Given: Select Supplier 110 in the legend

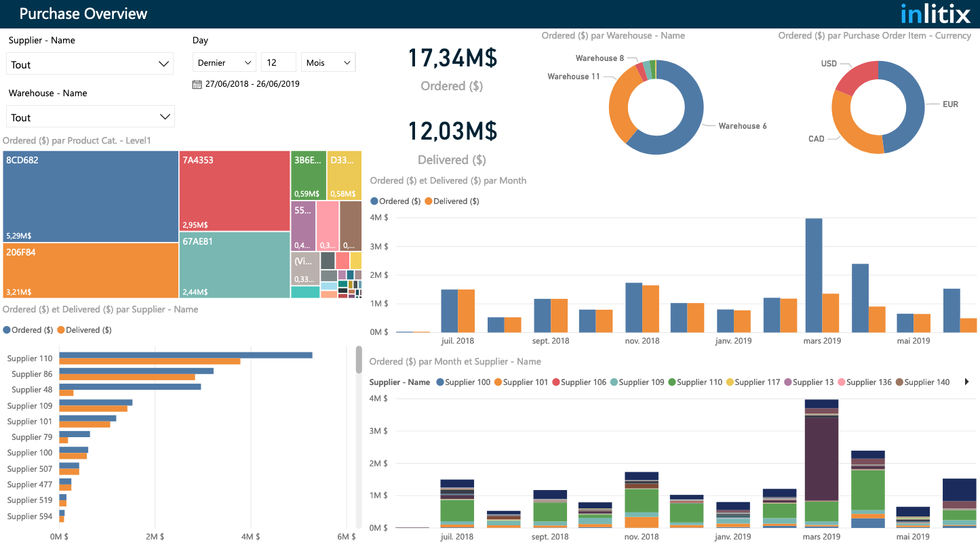Looking at the screenshot, I should (x=695, y=382).
